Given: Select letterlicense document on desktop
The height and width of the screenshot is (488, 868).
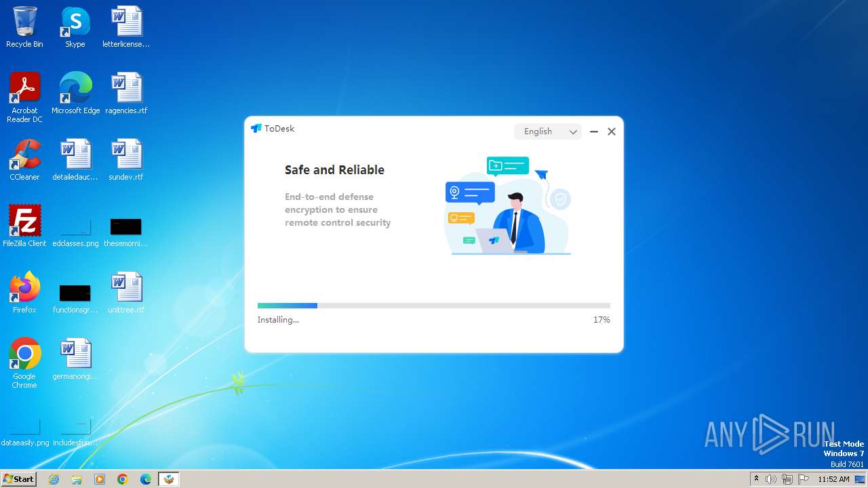Looking at the screenshot, I should 126,27.
